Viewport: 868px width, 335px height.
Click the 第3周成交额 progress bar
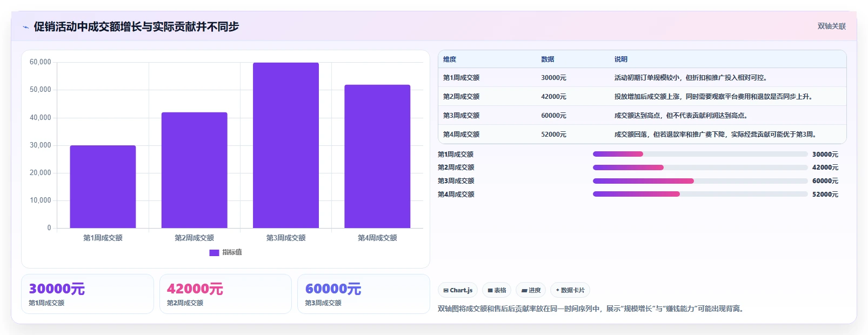[x=700, y=181]
